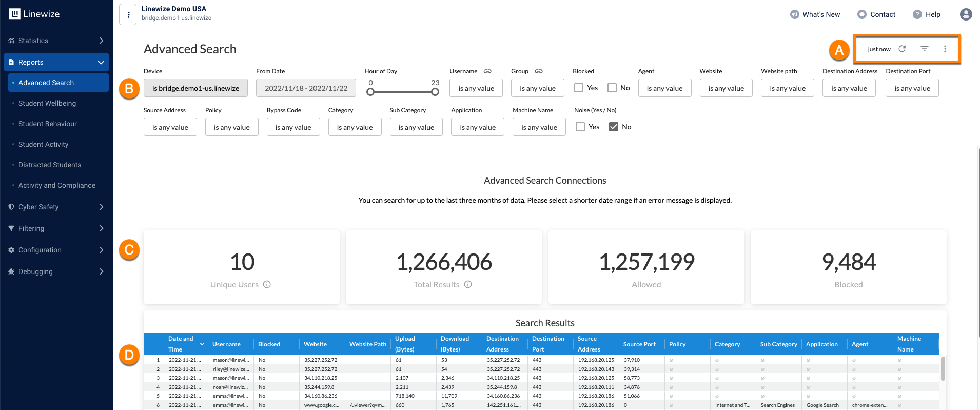This screenshot has height=410, width=980.
Task: Open the dashboard actions three-dot menu
Action: point(945,49)
